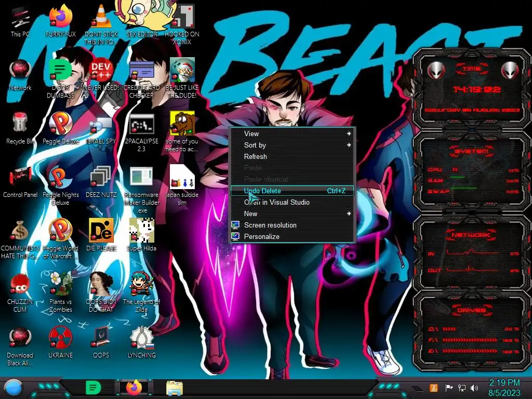Choose Refresh in the context menu
This screenshot has width=532, height=399.
(292, 157)
